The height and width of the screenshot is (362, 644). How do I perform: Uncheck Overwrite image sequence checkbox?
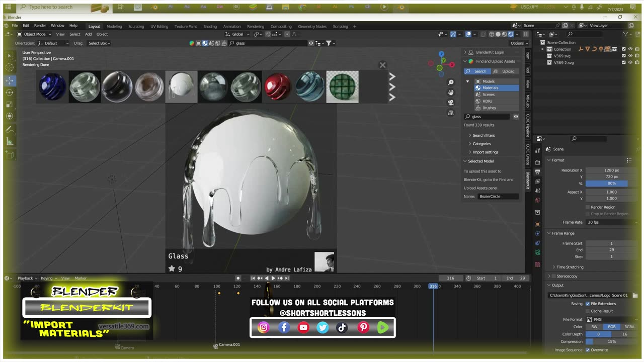pos(588,350)
